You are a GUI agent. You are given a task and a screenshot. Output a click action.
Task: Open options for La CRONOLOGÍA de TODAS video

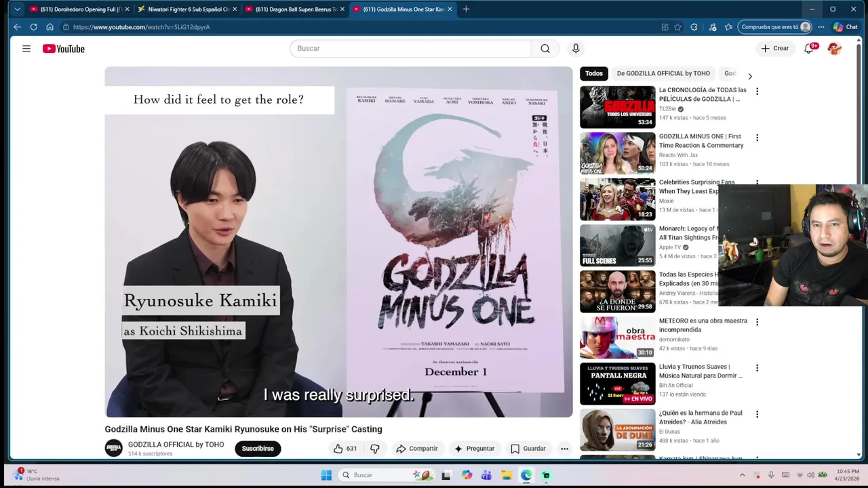(x=757, y=91)
